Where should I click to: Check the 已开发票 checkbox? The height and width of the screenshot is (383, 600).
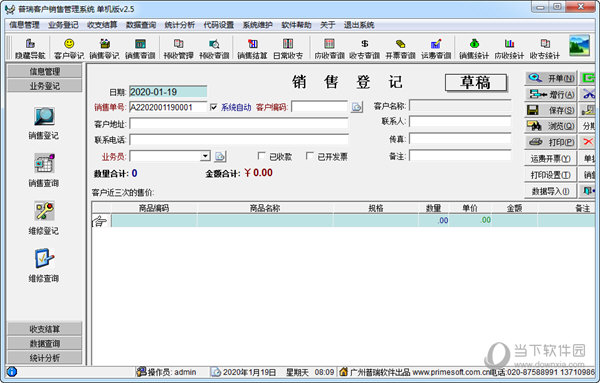[x=310, y=156]
